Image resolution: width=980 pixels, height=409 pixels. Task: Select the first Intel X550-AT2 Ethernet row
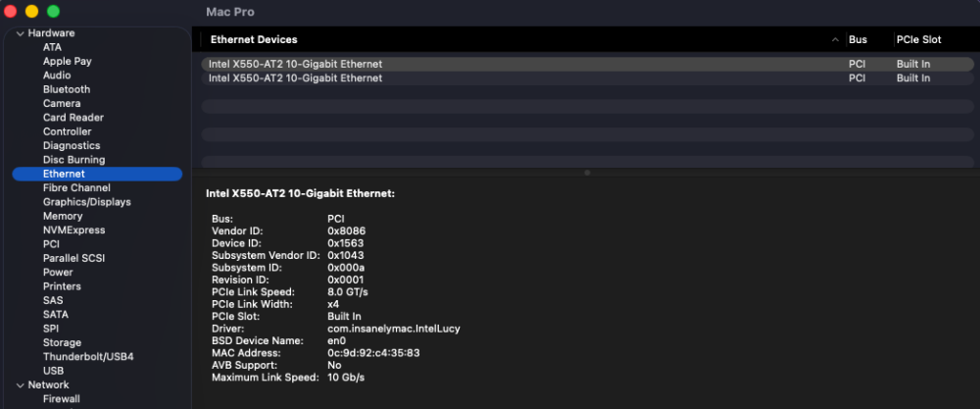(587, 64)
